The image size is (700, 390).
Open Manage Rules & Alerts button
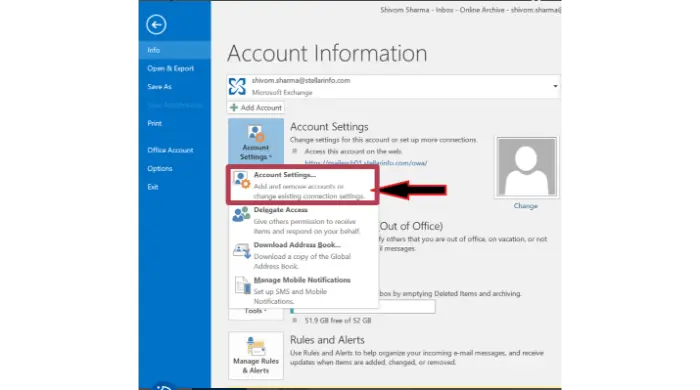(x=256, y=355)
